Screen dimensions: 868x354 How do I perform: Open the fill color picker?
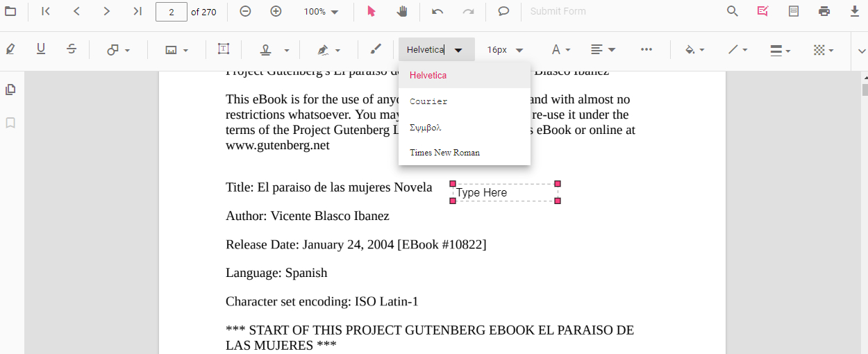[694, 50]
